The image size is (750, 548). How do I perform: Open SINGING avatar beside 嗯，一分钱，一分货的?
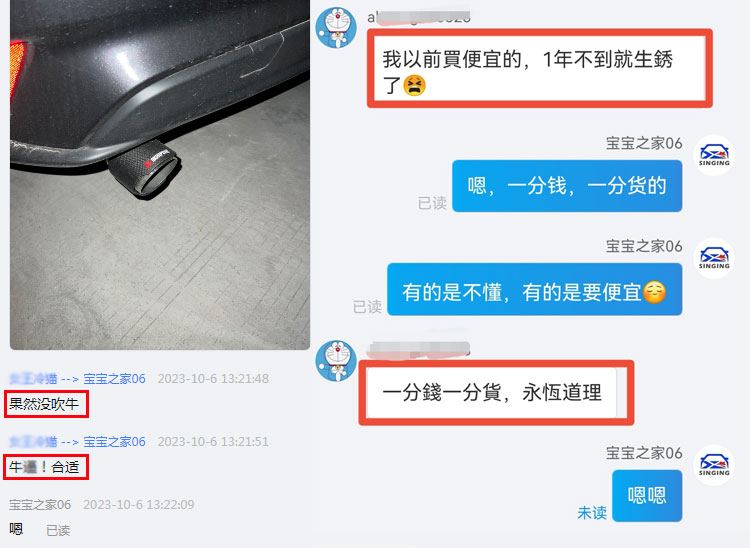714,155
